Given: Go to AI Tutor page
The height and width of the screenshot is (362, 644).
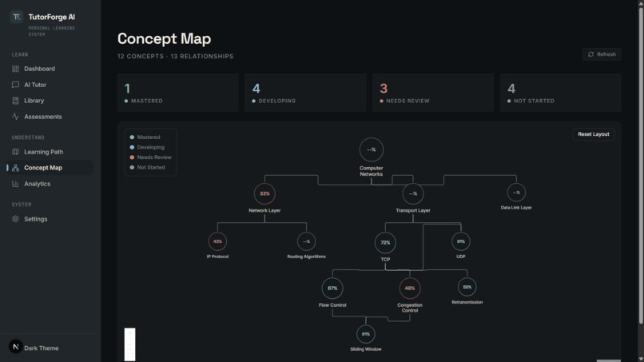Looking at the screenshot, I should [35, 85].
